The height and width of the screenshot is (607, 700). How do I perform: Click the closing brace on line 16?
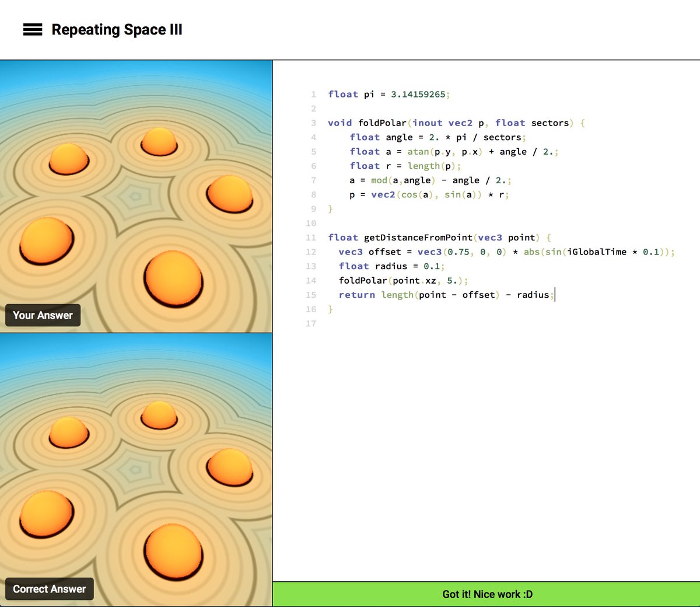(x=330, y=309)
